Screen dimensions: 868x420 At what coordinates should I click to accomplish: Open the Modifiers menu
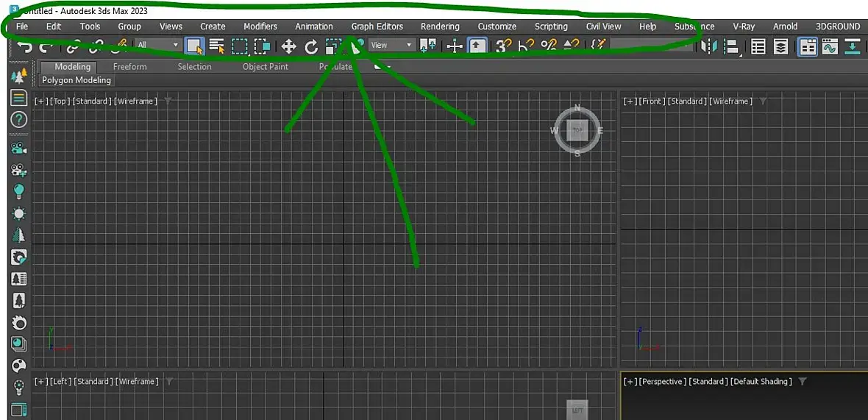coord(260,26)
